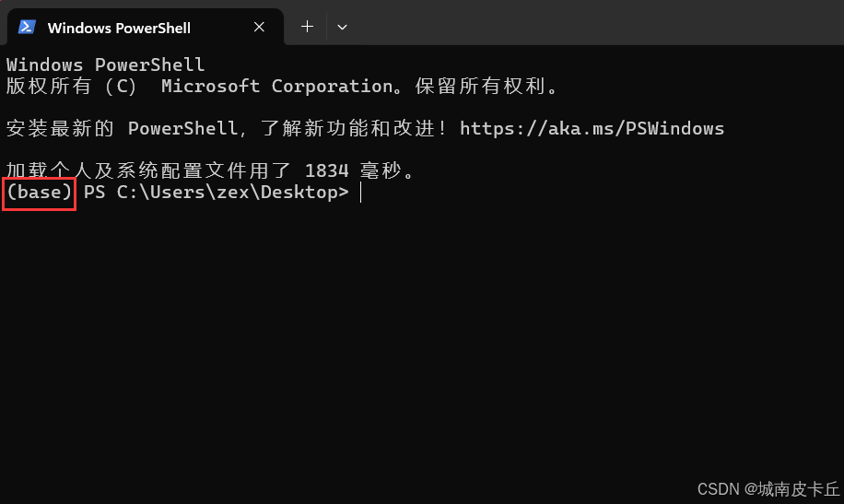
Task: Click the "Windows PowerShell" header line in terminal
Action: [x=105, y=64]
